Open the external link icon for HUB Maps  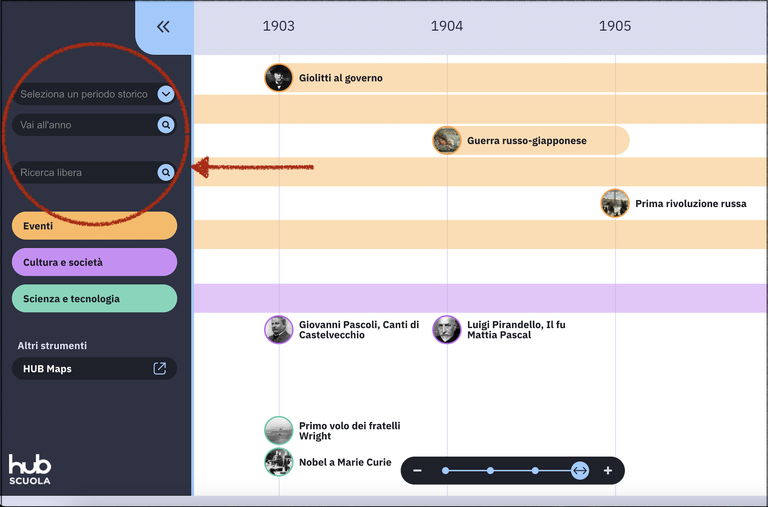click(160, 369)
